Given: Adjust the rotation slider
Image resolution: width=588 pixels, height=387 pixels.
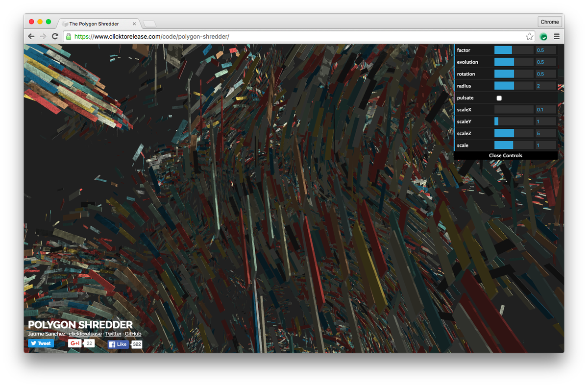Looking at the screenshot, I should (514, 74).
